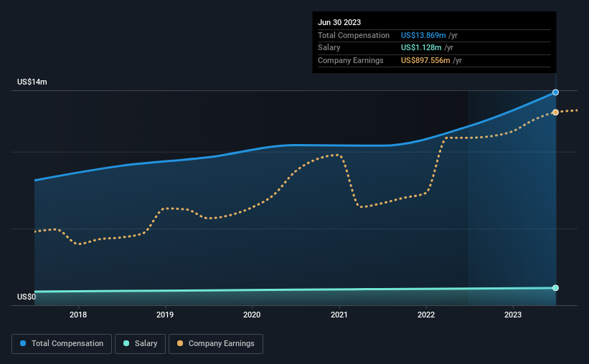This screenshot has width=589, height=364.
Task: Click the teal Salary data point
Action: click(555, 288)
